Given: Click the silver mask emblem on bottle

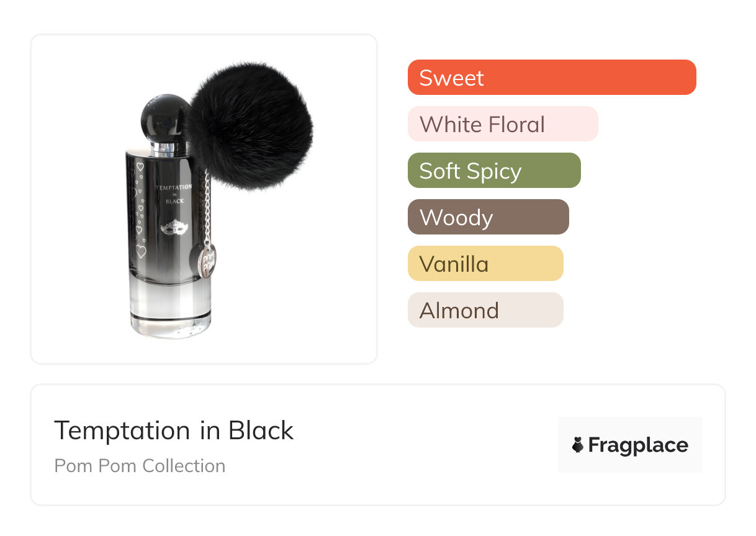Looking at the screenshot, I should tap(173, 228).
